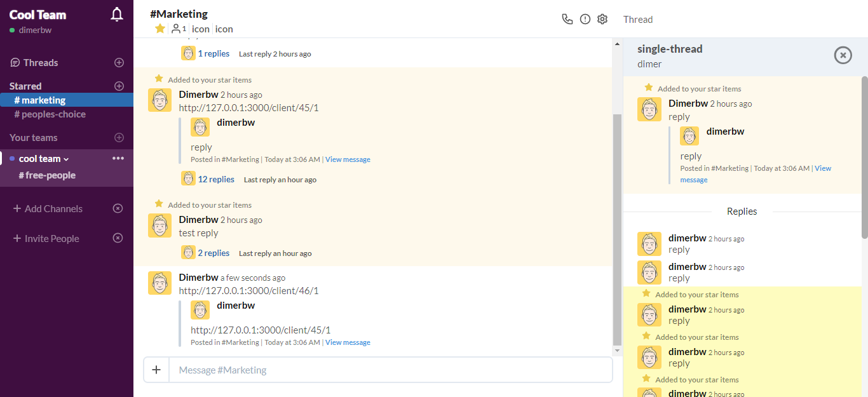The width and height of the screenshot is (868, 397).
Task: Create a team via the Your teams plus icon
Action: [119, 137]
